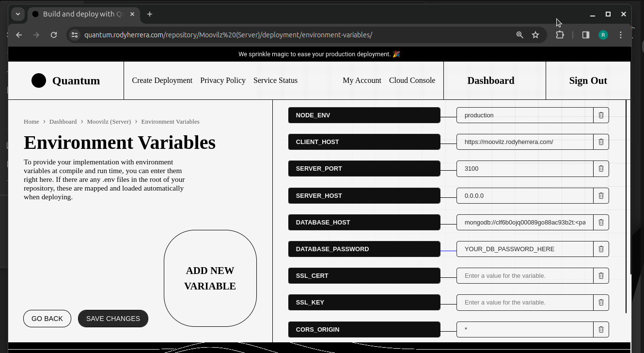
Task: Open the Chrome profile avatar R
Action: (603, 35)
